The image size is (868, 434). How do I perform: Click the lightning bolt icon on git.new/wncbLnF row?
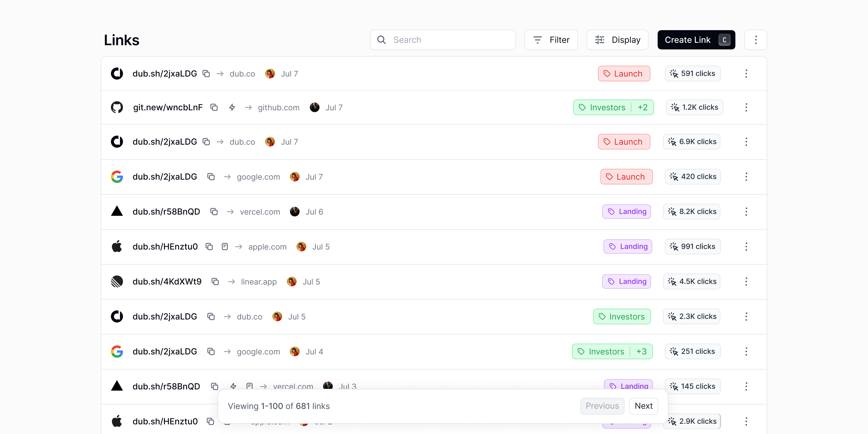(232, 107)
